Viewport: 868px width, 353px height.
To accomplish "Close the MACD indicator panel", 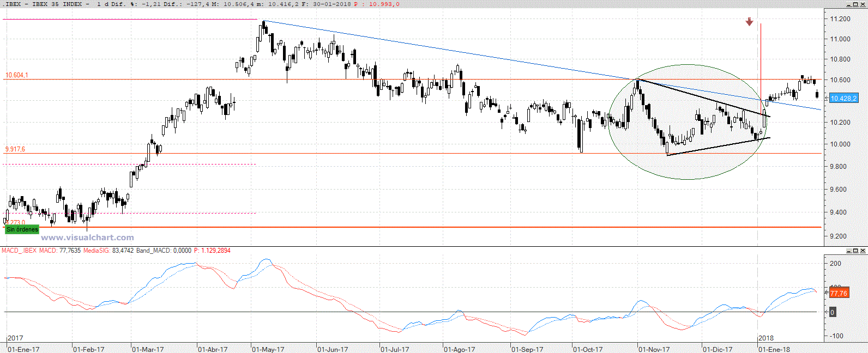I will tap(863, 251).
